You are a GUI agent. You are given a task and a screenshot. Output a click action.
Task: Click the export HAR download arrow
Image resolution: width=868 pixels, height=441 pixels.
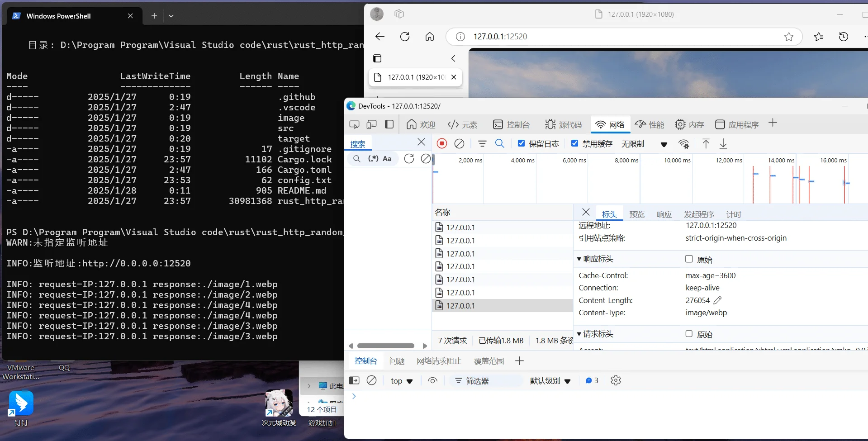[723, 144]
